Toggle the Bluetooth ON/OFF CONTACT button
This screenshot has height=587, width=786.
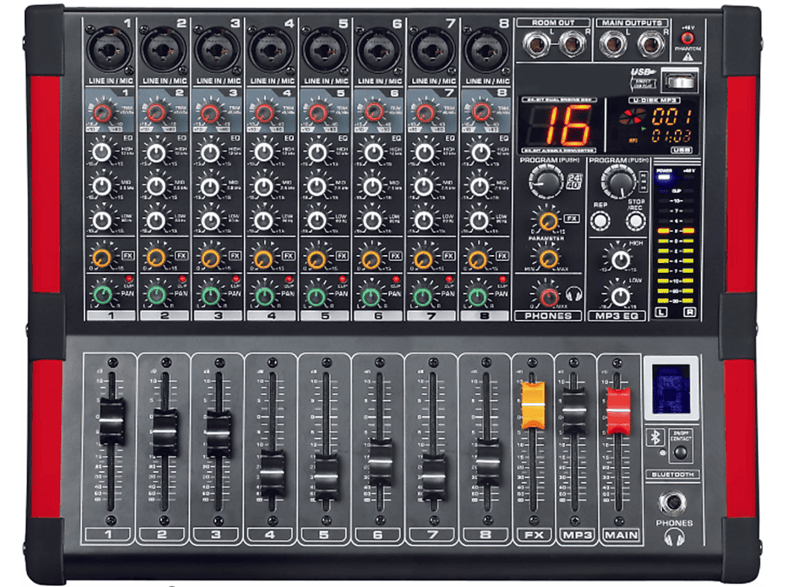point(680,453)
